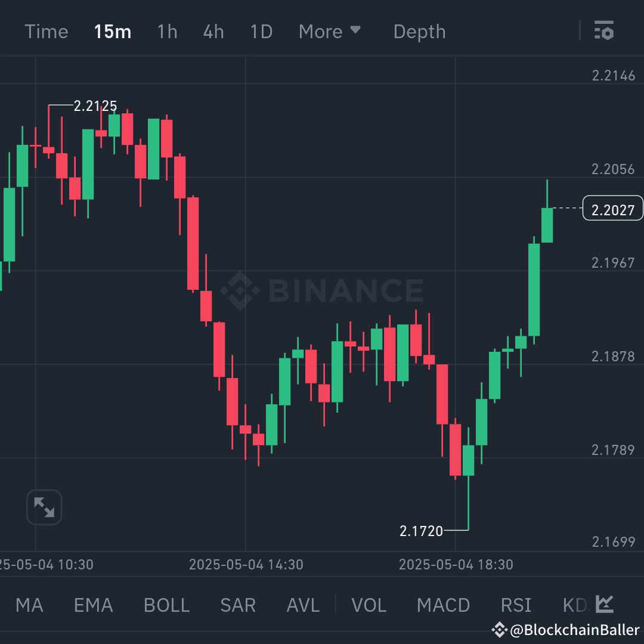Enable the EMA overlay
644x644 pixels.
click(x=92, y=605)
